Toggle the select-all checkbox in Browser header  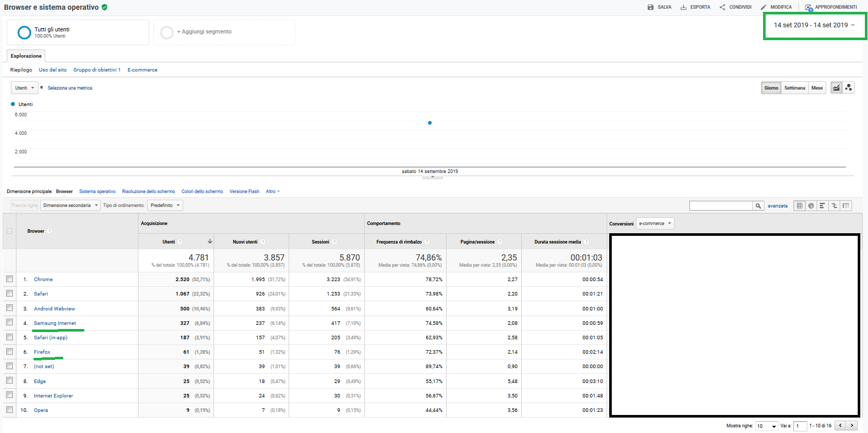point(9,231)
